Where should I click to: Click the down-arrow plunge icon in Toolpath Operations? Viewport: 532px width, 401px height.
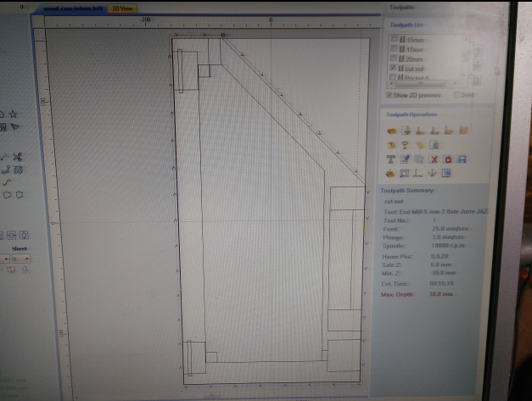406,131
